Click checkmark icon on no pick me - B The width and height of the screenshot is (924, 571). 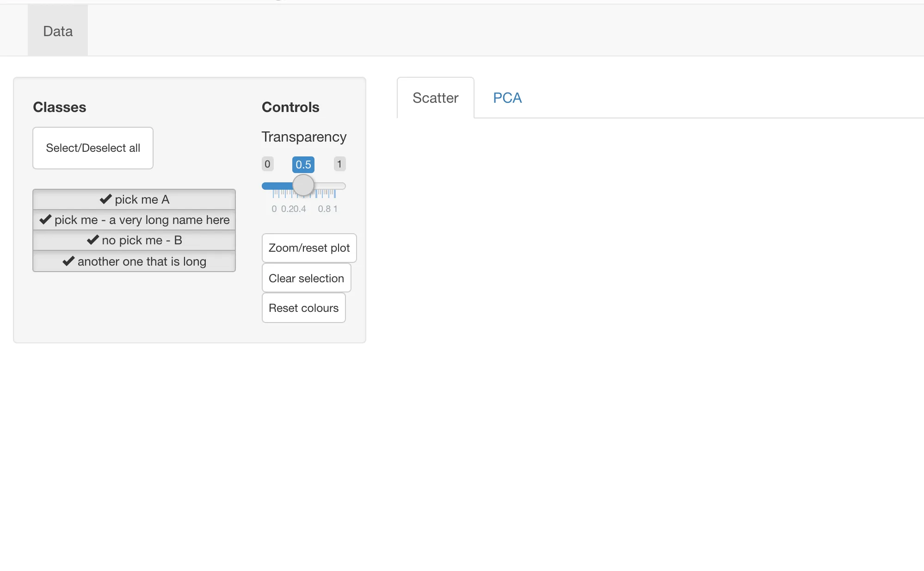click(x=93, y=240)
